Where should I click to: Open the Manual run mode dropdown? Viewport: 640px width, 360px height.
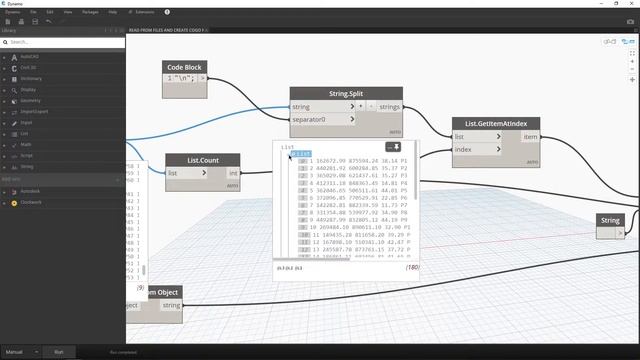[22, 352]
